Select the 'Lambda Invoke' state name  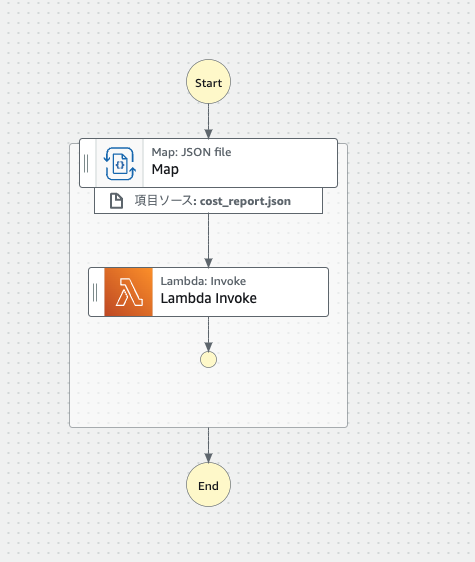[x=209, y=298]
